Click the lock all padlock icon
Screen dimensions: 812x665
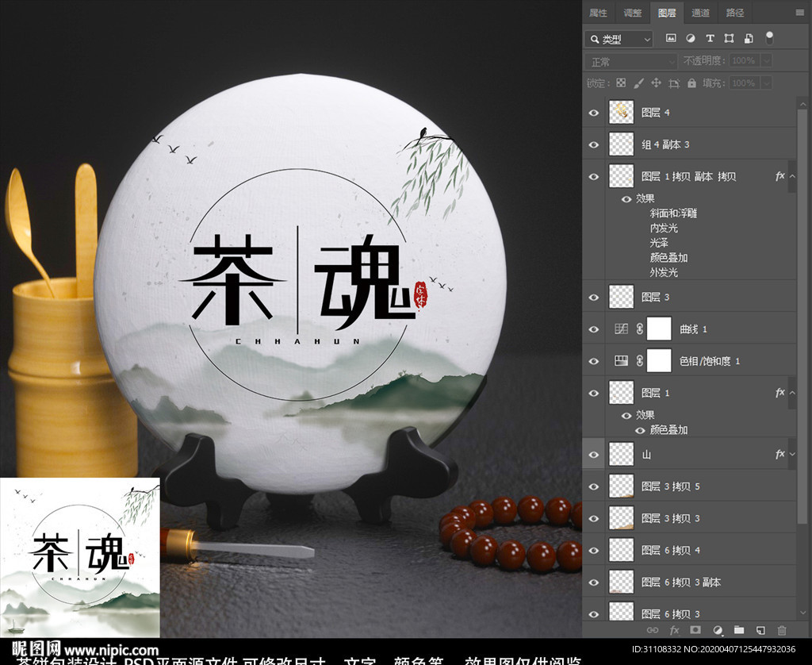(x=691, y=83)
